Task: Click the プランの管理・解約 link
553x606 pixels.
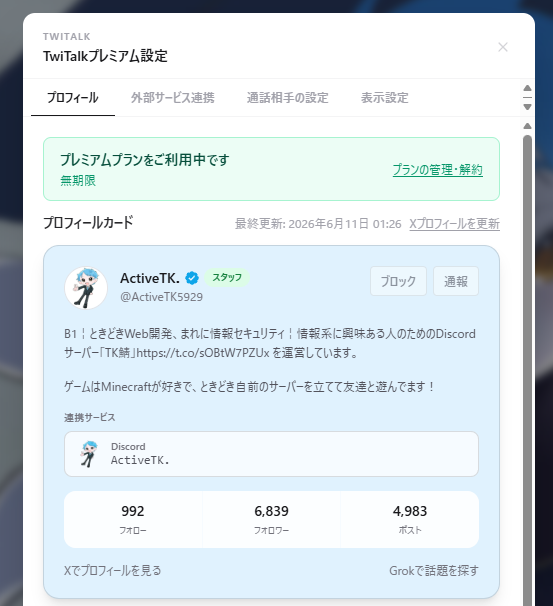Action: coord(437,170)
